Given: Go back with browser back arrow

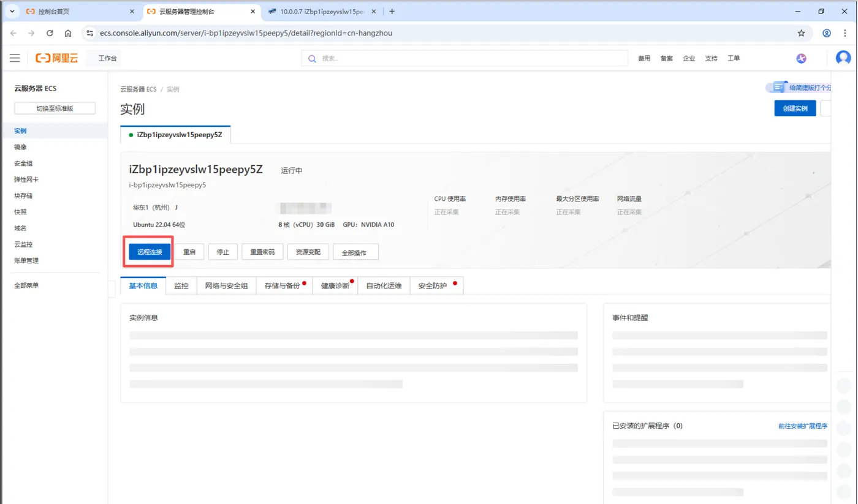Looking at the screenshot, I should (13, 33).
